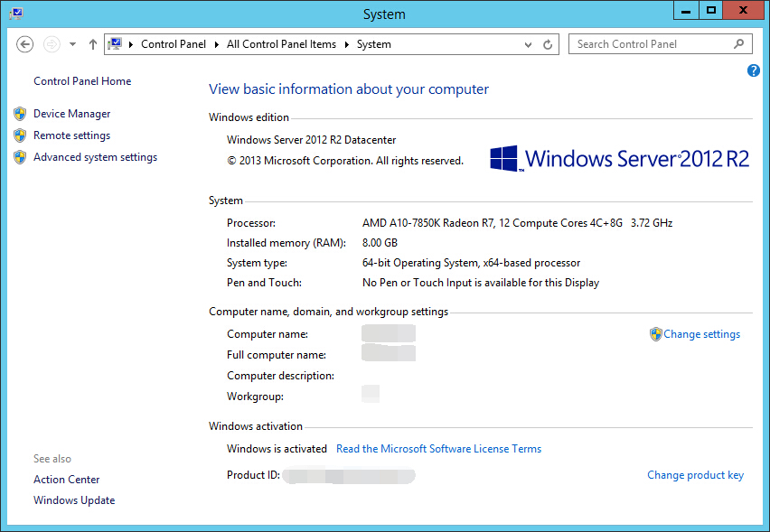Close the System window
This screenshot has width=770, height=532.
coord(743,10)
